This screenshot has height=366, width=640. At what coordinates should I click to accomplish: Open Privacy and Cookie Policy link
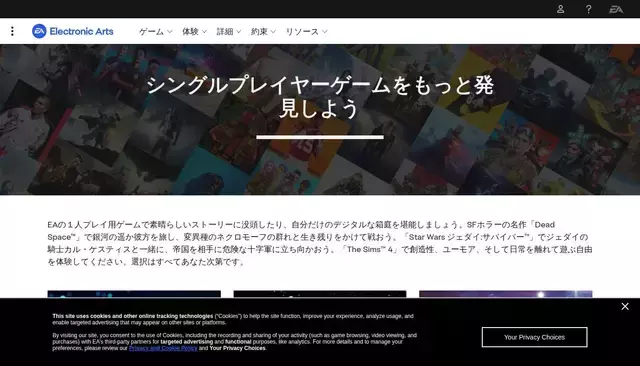[x=163, y=348]
